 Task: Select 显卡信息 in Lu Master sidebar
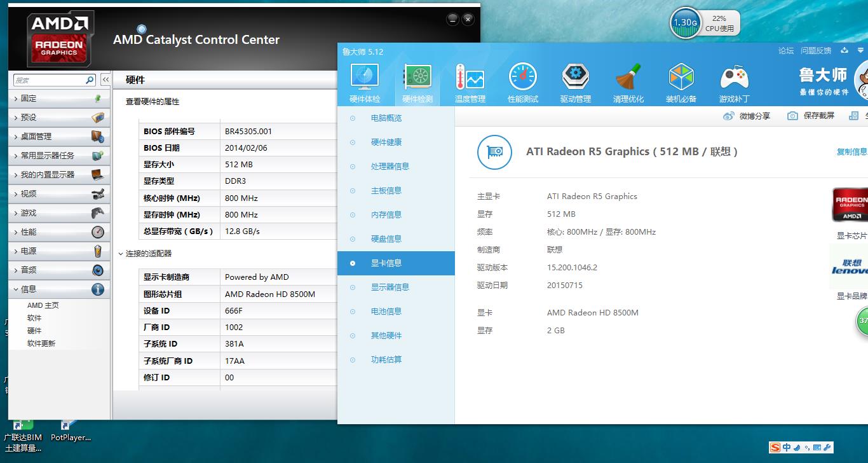pos(396,263)
